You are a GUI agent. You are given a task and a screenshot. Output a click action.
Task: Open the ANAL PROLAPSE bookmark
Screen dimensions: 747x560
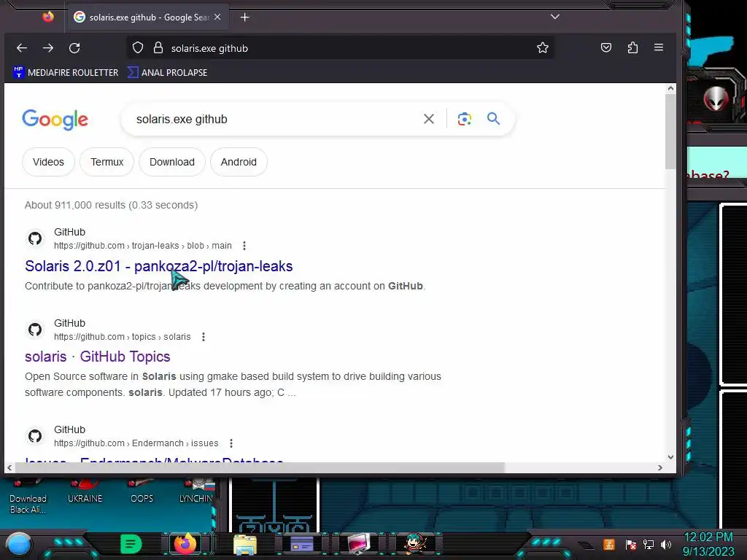point(168,72)
